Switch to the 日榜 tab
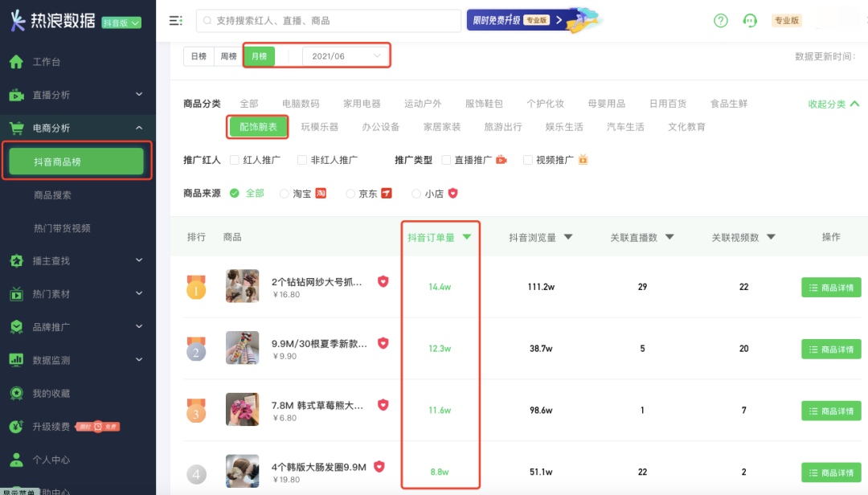The width and height of the screenshot is (868, 495). (x=199, y=56)
